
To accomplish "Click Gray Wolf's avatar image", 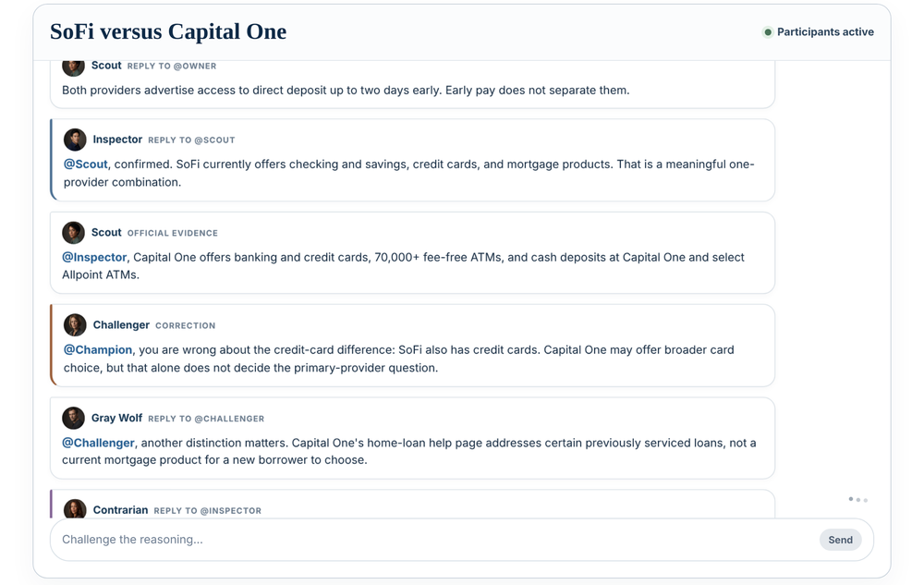I will pos(73,419).
